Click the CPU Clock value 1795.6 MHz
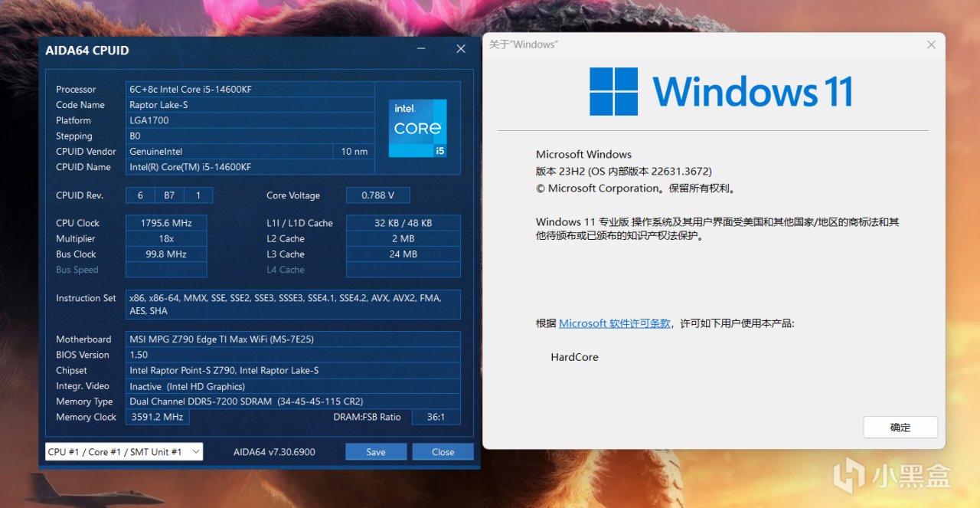Image resolution: width=980 pixels, height=508 pixels. [166, 223]
